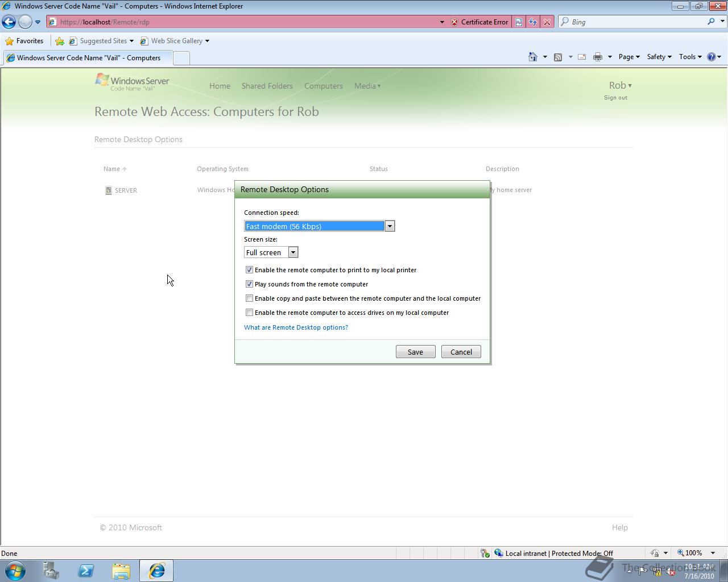Expand the address bar autocomplete dropdown

442,22
